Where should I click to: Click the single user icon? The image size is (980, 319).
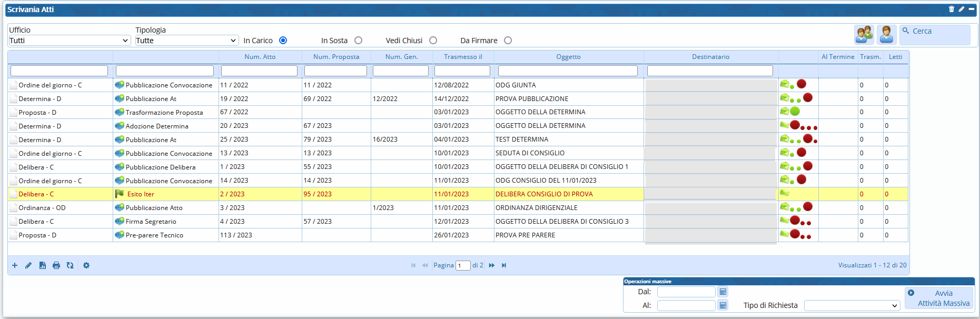click(x=886, y=35)
